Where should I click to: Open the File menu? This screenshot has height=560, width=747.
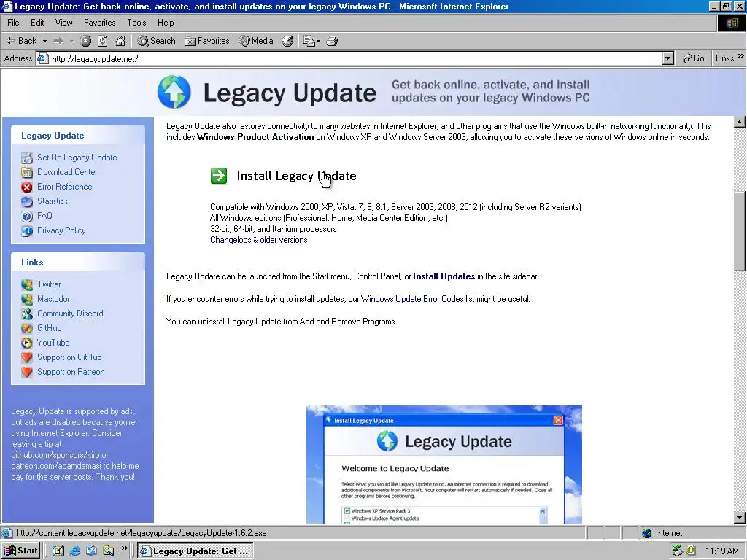(13, 23)
